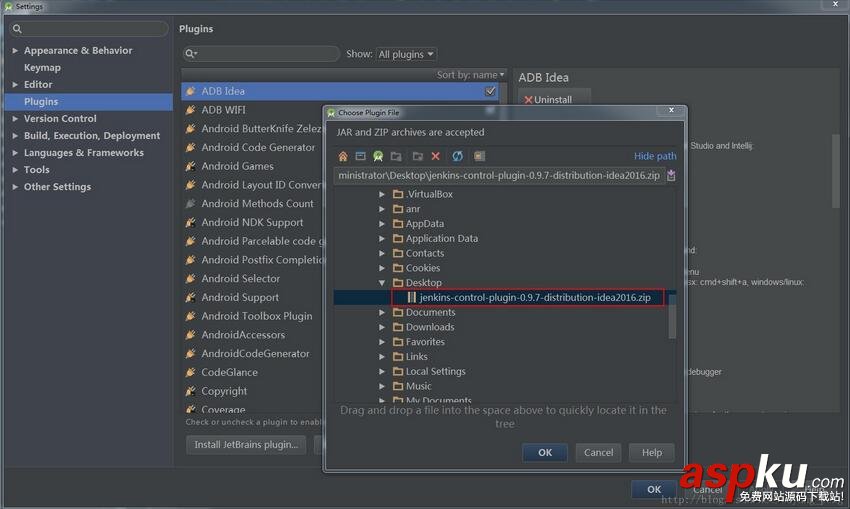Click the Downloads folder icon
Screen dimensions: 850x509
click(398, 327)
